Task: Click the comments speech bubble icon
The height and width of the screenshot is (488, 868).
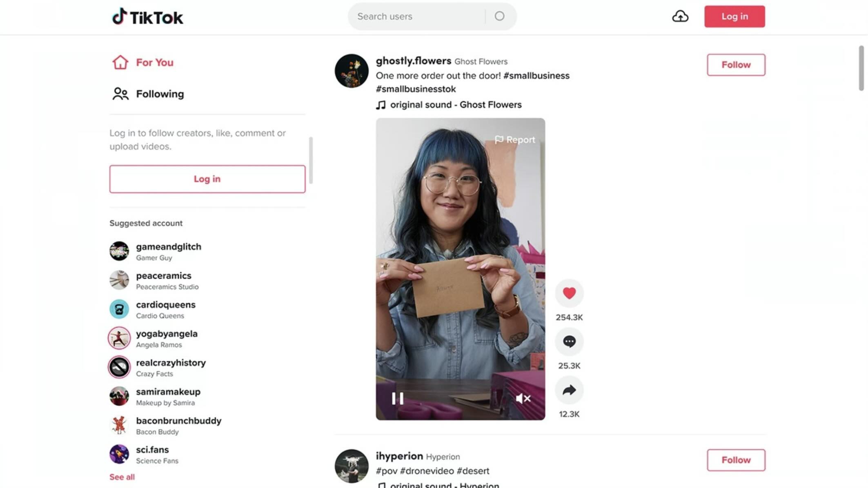Action: 569,341
